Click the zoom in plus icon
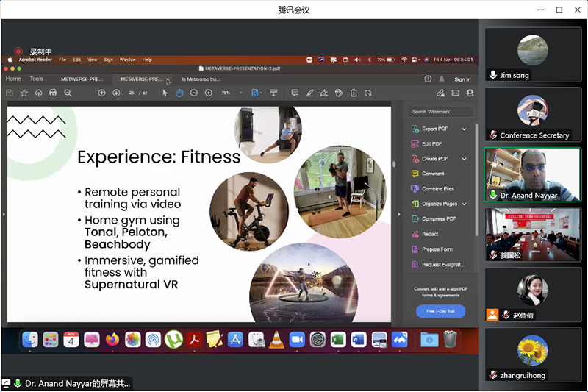The image size is (588, 392). coord(209,93)
